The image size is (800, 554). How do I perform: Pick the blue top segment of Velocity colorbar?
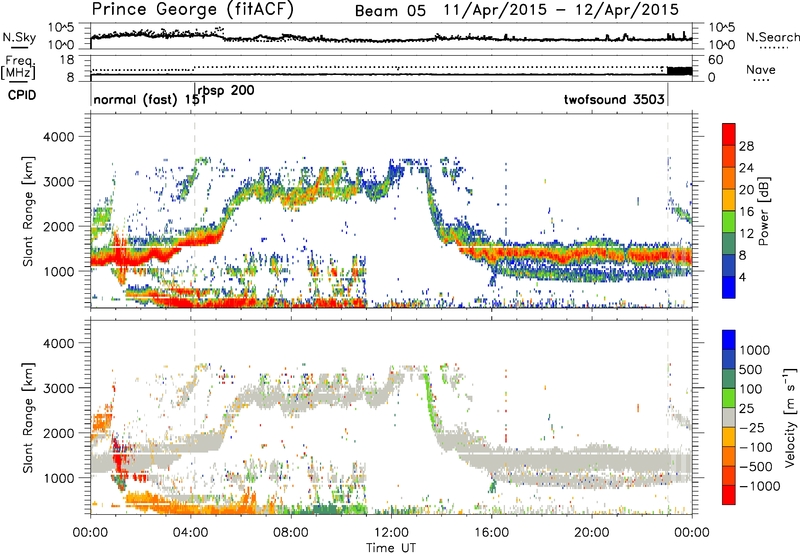point(729,340)
